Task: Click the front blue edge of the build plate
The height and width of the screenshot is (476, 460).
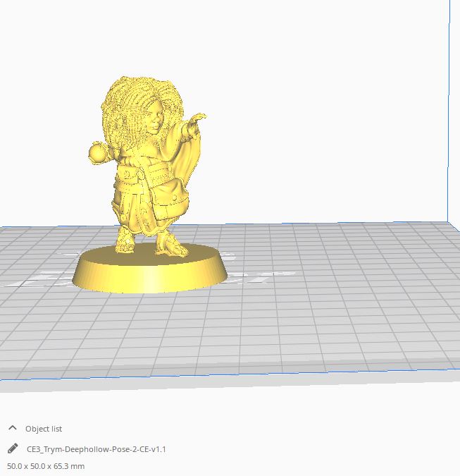Action: pos(211,377)
